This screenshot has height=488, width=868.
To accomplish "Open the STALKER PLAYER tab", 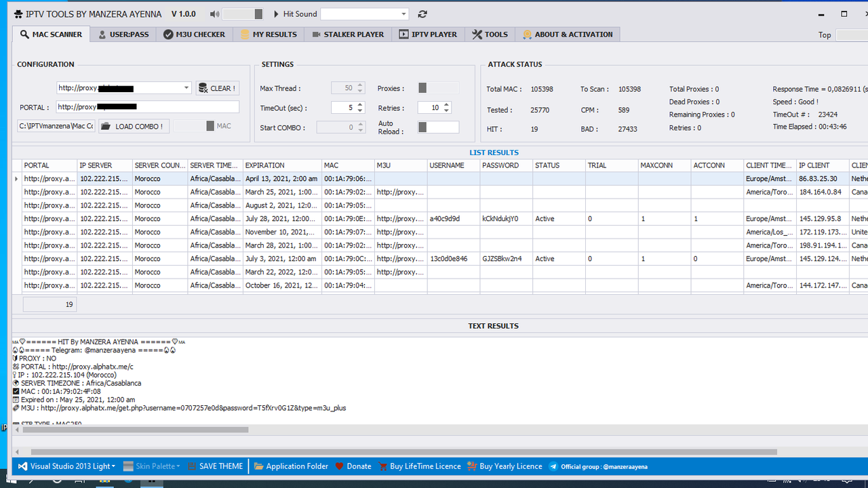I will point(348,34).
